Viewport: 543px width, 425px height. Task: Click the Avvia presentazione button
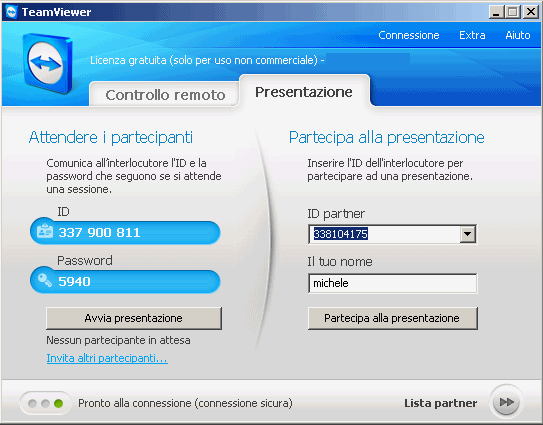pyautogui.click(x=134, y=318)
